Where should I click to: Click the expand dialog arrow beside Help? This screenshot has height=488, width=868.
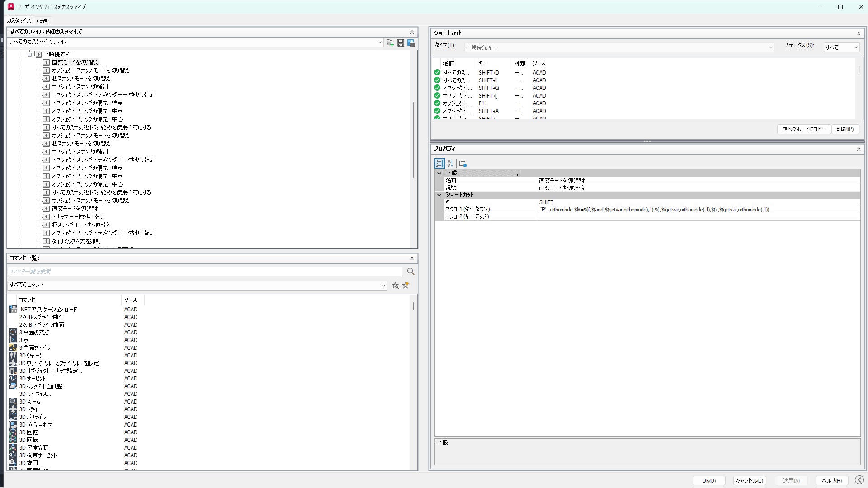point(859,480)
